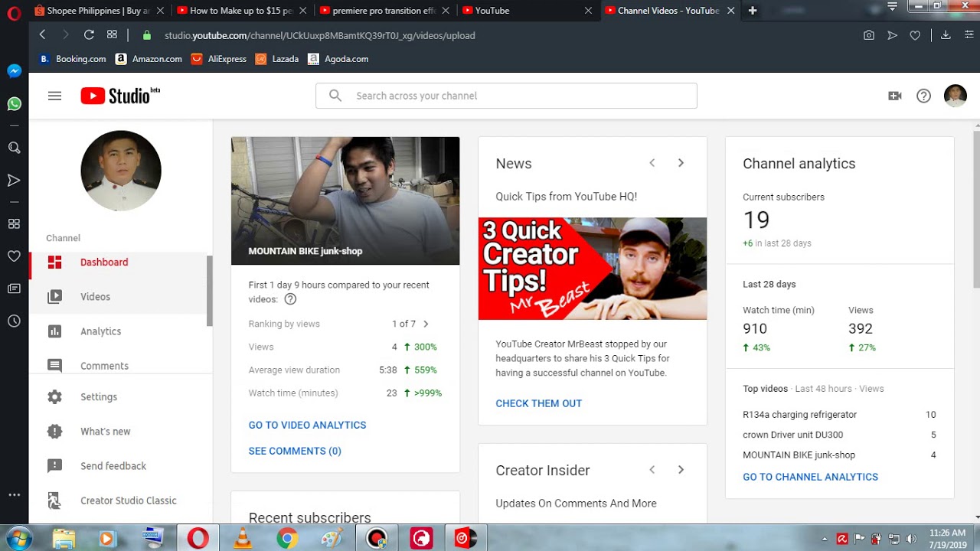Open the MOUNTAIN BIKE junk-shop video thumbnail

coord(345,201)
